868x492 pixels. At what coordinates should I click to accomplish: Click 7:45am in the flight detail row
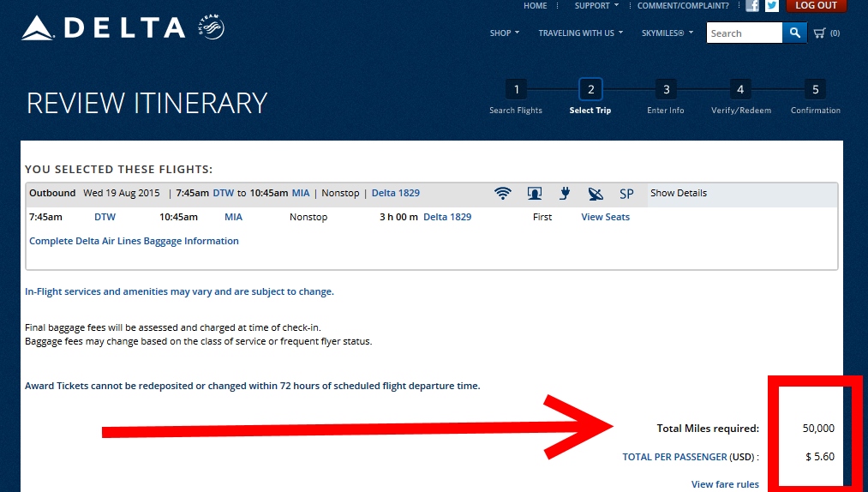pos(45,217)
